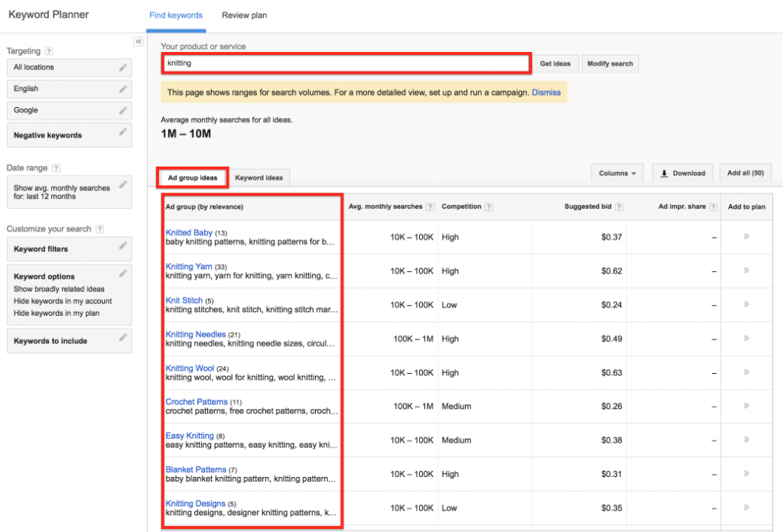The image size is (783, 532).
Task: Switch to the Review plan tab
Action: pyautogui.click(x=244, y=15)
